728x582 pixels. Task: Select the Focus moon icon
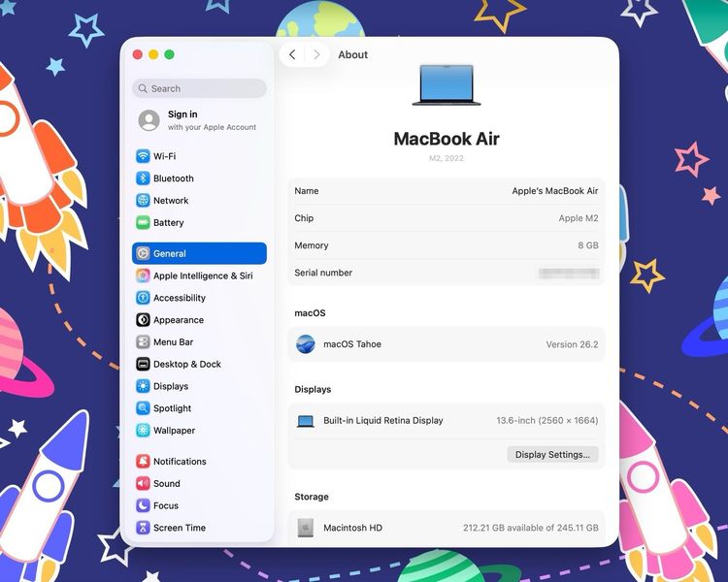[x=143, y=505]
